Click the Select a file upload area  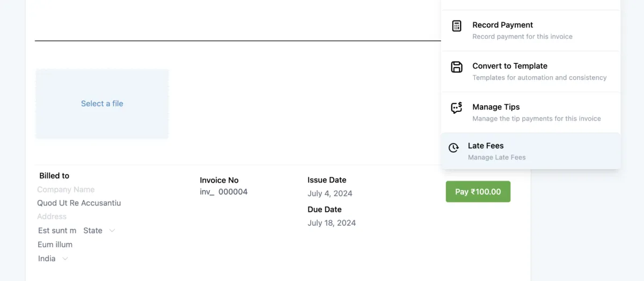[102, 104]
